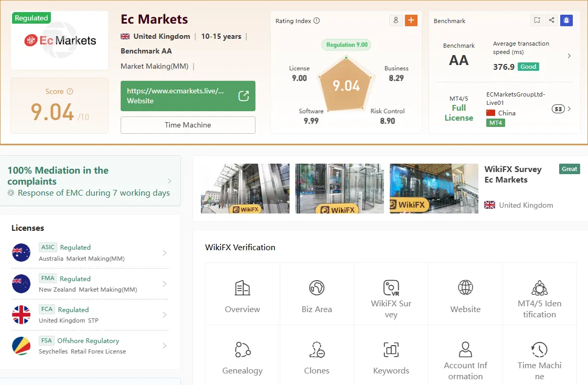This screenshot has width=588, height=385.
Task: Expand the MT4/5 Full License server arrow
Action: point(569,109)
